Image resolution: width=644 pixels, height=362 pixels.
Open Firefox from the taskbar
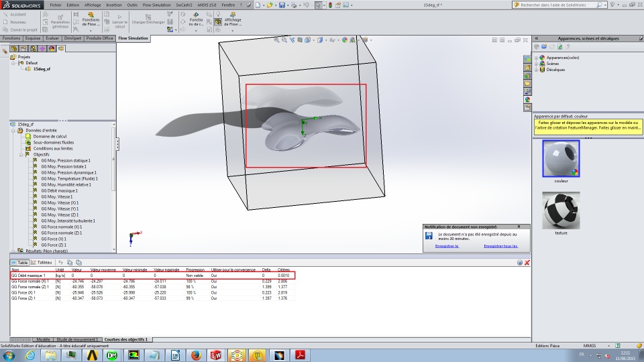pyautogui.click(x=196, y=355)
